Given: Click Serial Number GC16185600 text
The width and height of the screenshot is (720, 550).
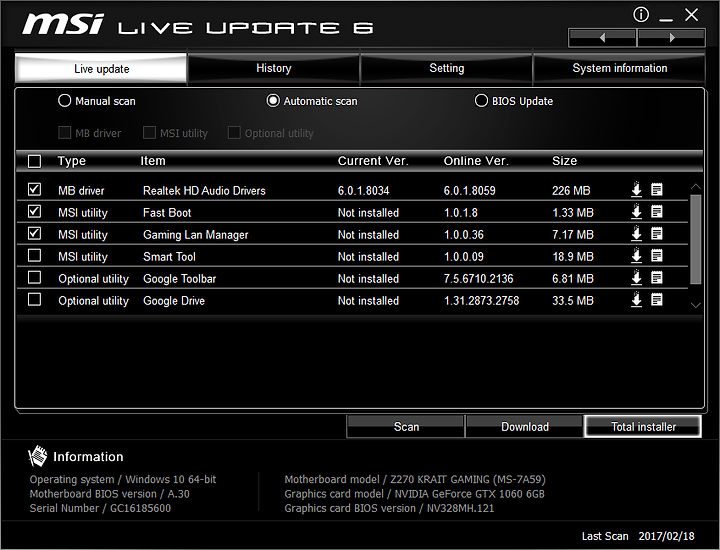Looking at the screenshot, I should (x=100, y=508).
